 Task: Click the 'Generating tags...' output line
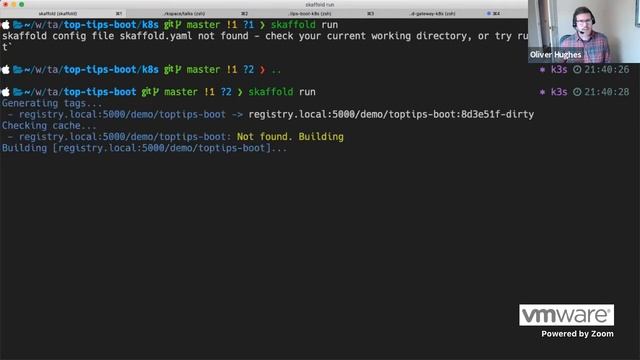click(52, 103)
